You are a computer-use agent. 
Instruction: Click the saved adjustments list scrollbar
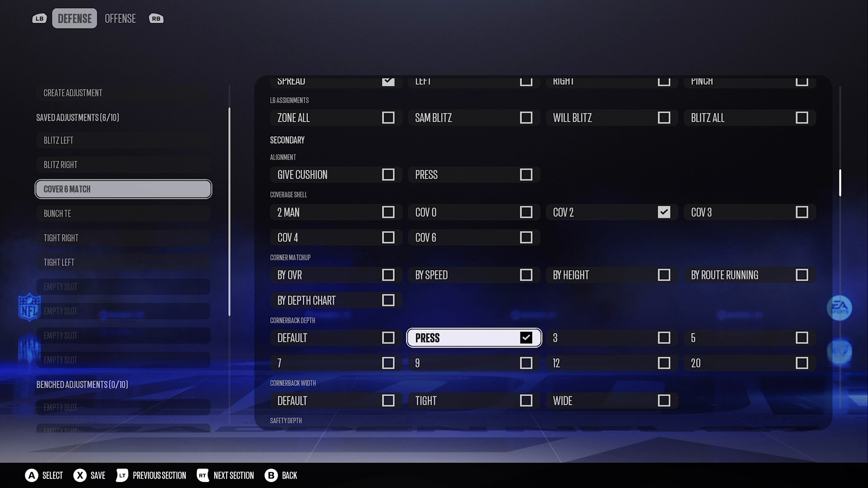(229, 211)
